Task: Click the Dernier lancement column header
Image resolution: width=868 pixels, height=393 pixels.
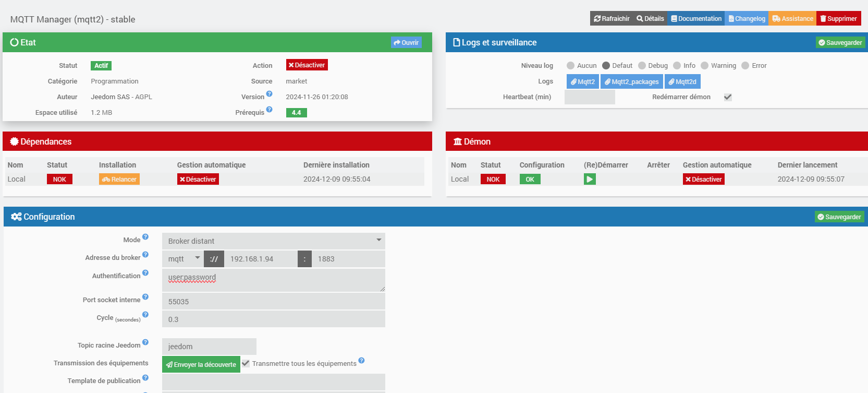Action: point(808,165)
